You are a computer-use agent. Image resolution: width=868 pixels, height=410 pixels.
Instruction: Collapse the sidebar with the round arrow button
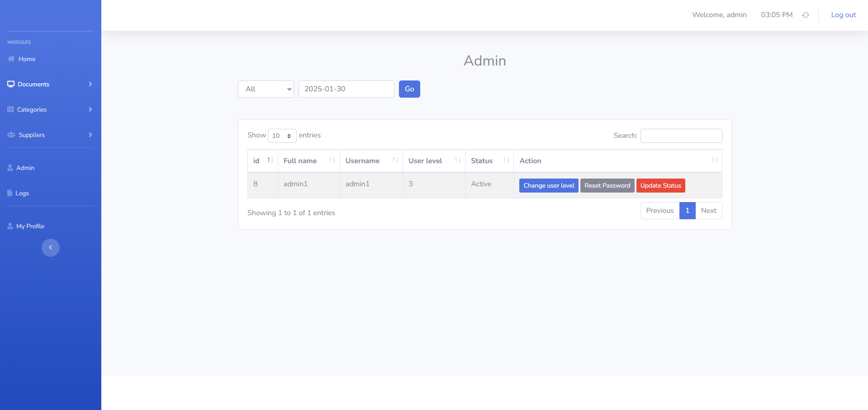pos(51,248)
